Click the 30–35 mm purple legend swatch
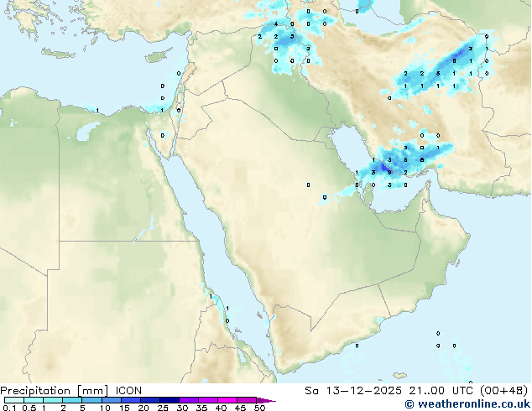 [x=189, y=400]
